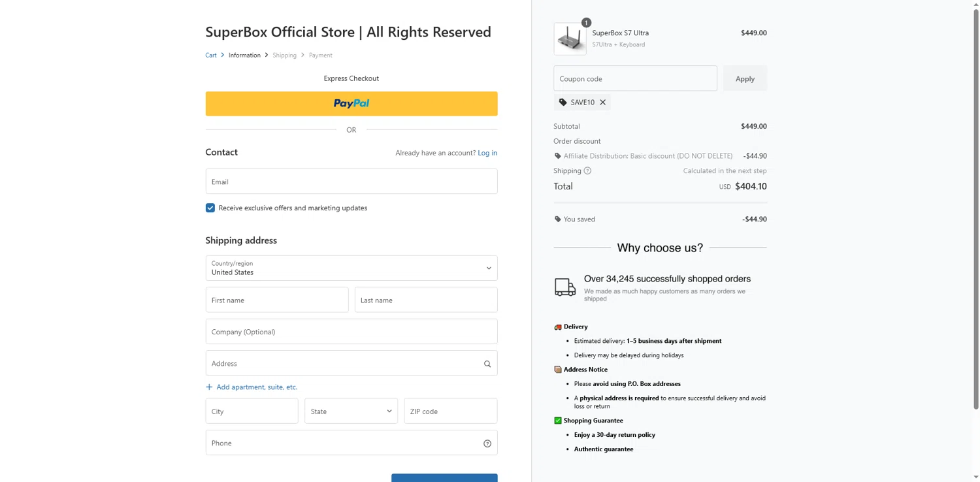Click the address search magnifier icon
The height and width of the screenshot is (482, 980).
pos(487,364)
